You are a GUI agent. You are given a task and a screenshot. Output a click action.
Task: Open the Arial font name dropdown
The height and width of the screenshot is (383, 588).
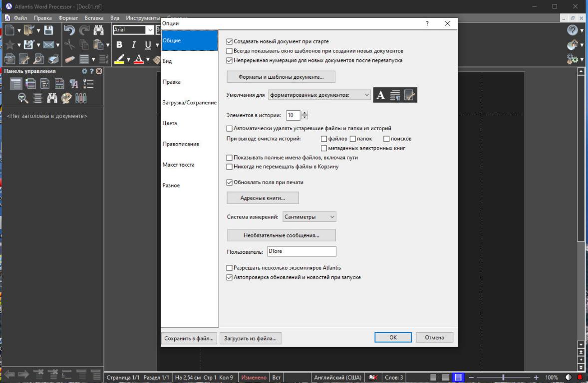click(x=149, y=30)
